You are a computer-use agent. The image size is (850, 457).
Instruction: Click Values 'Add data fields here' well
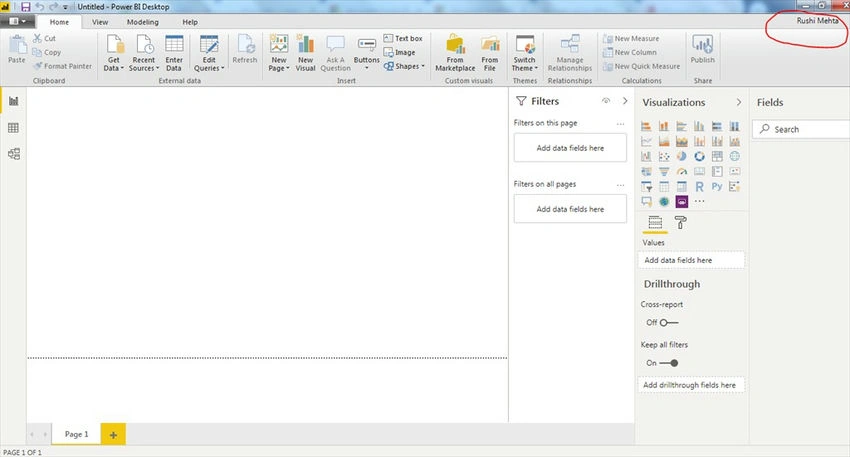click(x=691, y=260)
